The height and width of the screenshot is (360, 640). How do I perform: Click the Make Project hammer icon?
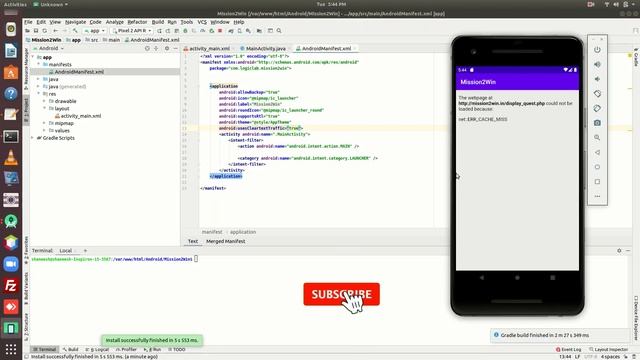pos(75,31)
